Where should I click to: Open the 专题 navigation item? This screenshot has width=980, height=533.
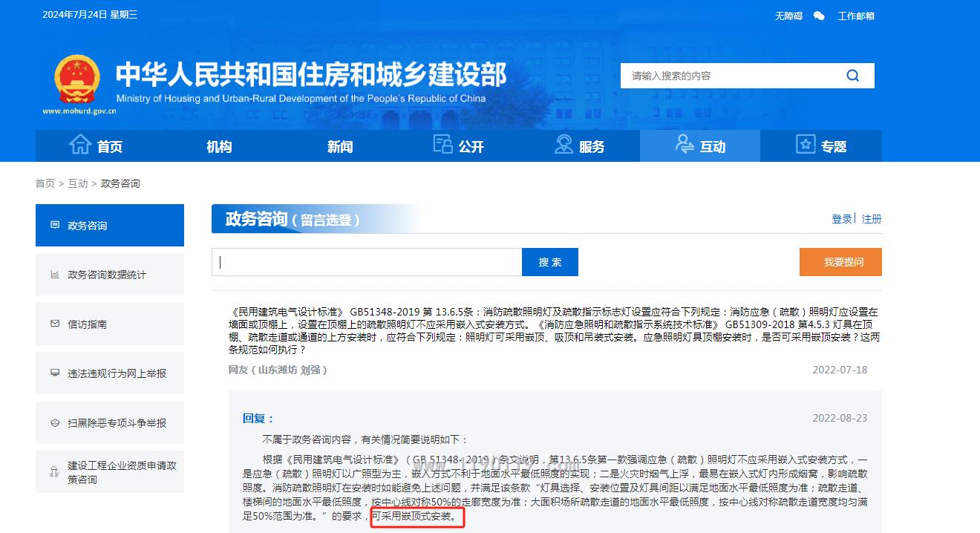(821, 146)
